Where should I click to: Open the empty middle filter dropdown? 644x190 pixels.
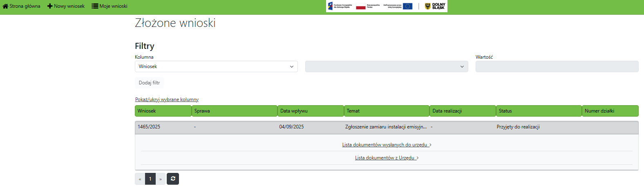coord(387,66)
